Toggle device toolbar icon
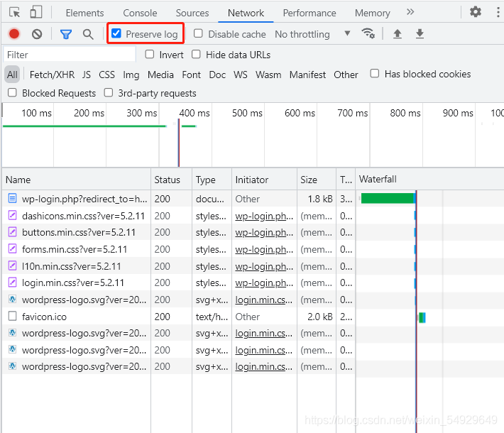The image size is (504, 433). tap(36, 12)
